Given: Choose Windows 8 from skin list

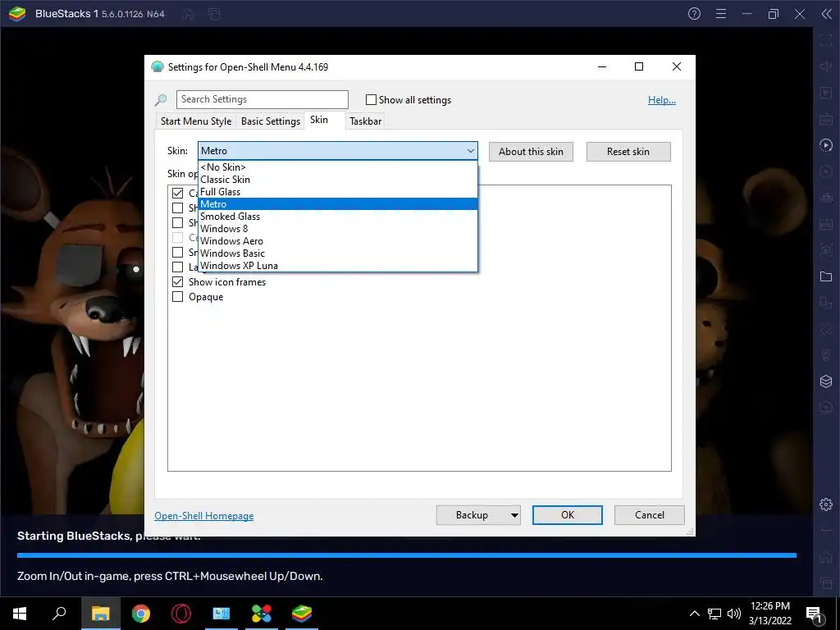Looking at the screenshot, I should pyautogui.click(x=337, y=229).
